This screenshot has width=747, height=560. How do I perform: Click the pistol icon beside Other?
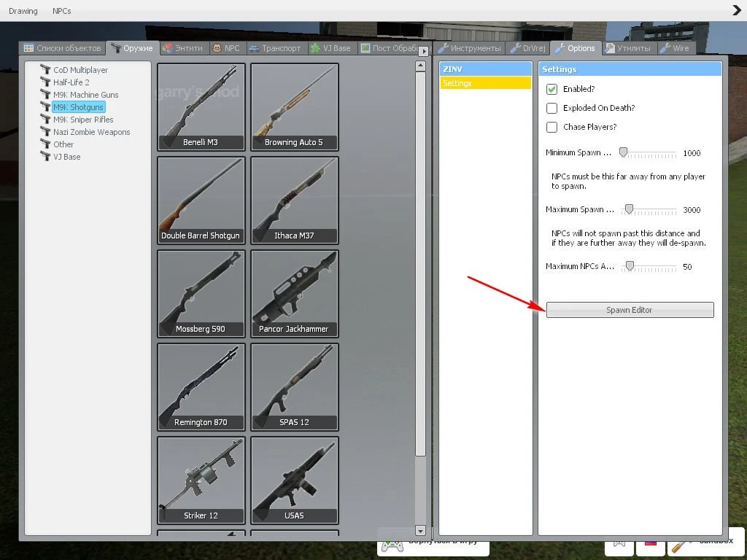pyautogui.click(x=46, y=144)
